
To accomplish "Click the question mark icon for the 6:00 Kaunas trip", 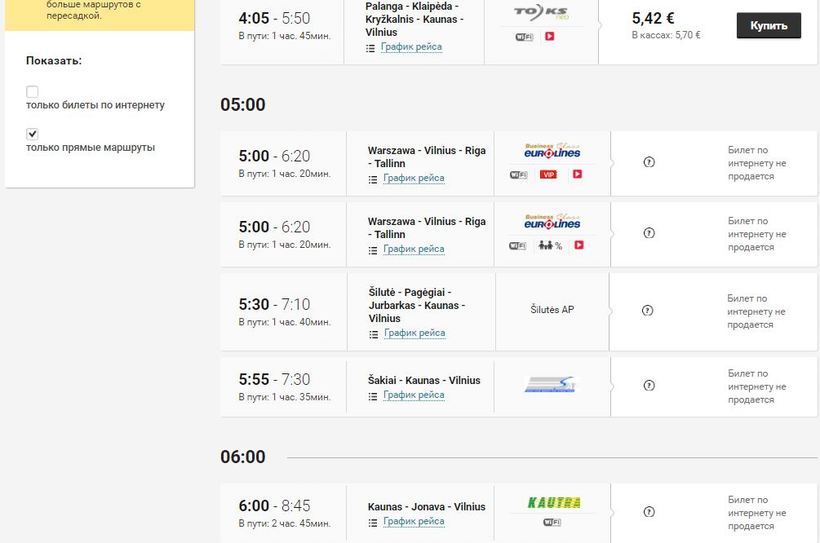I will coord(648,512).
